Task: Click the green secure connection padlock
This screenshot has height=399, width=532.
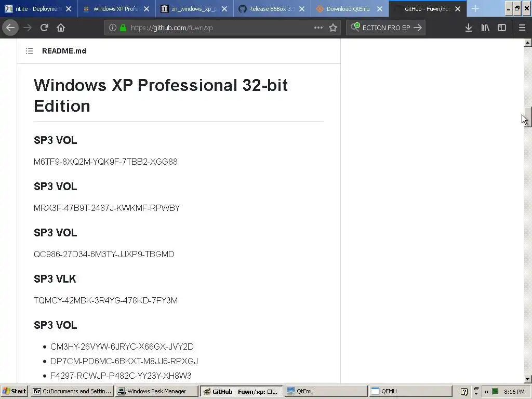Action: tap(123, 28)
